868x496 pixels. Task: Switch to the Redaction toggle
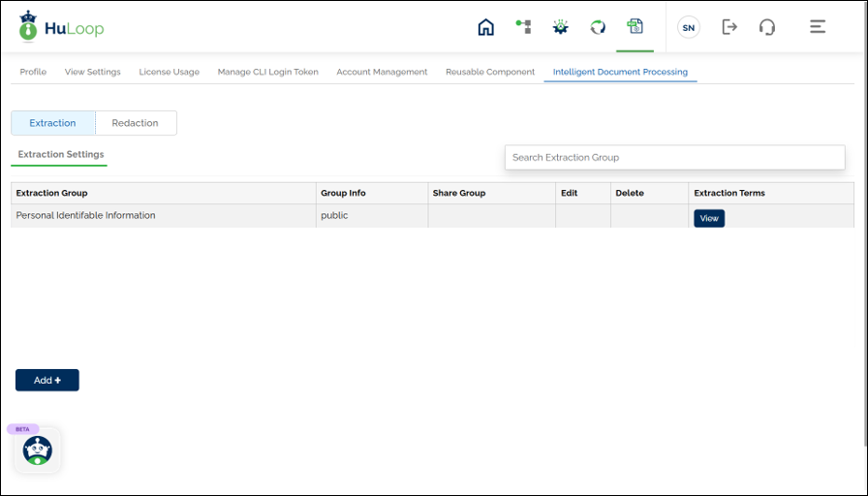click(x=136, y=123)
